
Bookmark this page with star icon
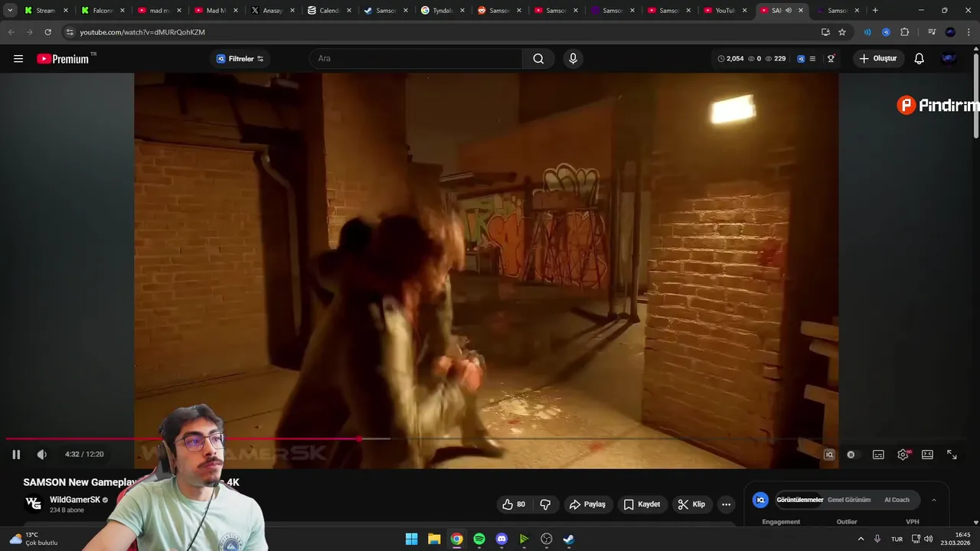tap(842, 32)
